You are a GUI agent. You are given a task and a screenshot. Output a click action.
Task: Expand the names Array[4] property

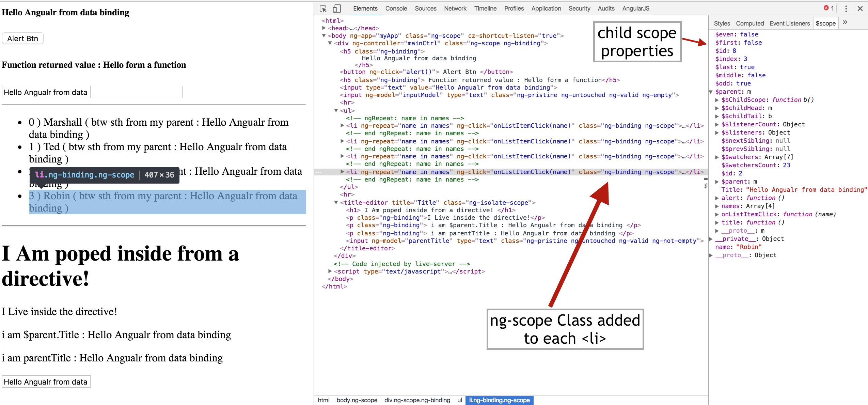[717, 206]
